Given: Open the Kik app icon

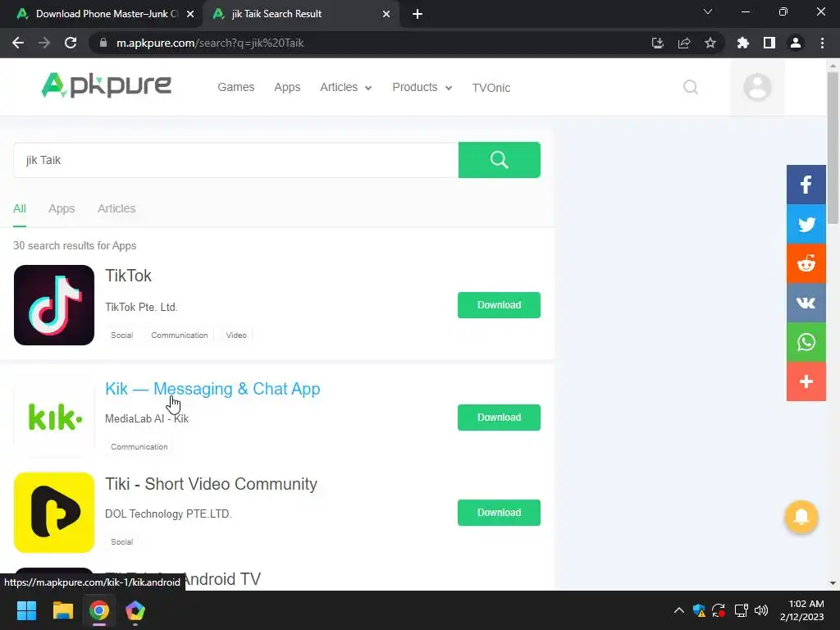Looking at the screenshot, I should click(x=54, y=418).
